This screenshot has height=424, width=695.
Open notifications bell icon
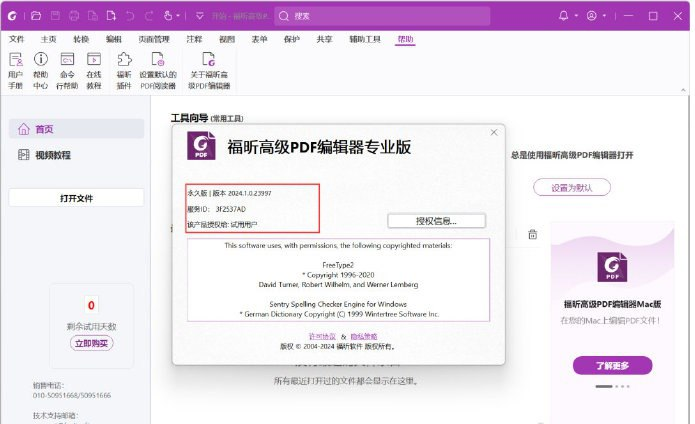click(563, 16)
